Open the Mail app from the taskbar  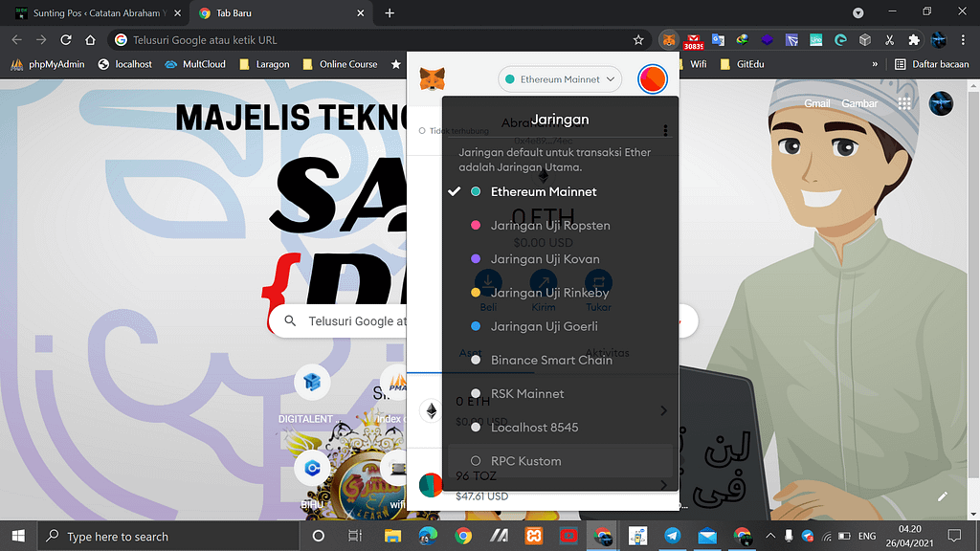707,536
